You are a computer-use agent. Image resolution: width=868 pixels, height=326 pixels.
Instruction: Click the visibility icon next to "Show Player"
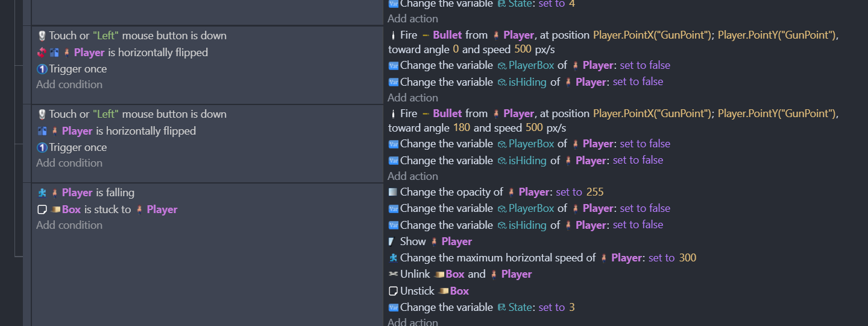392,241
